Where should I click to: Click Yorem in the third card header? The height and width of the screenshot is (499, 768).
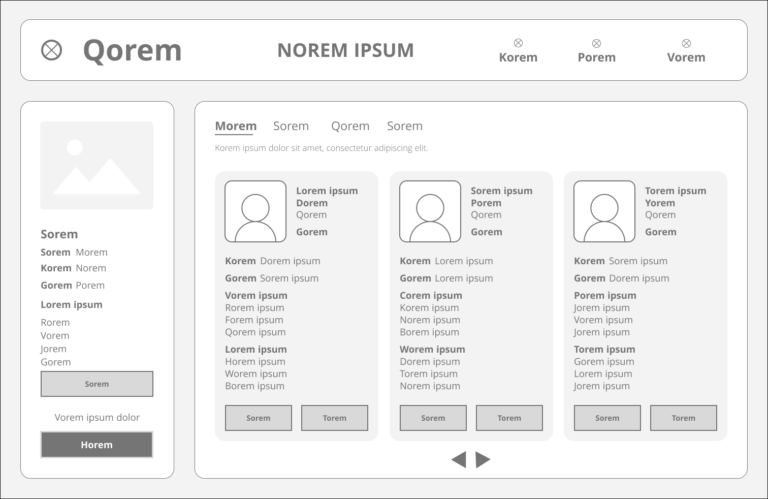click(x=660, y=203)
